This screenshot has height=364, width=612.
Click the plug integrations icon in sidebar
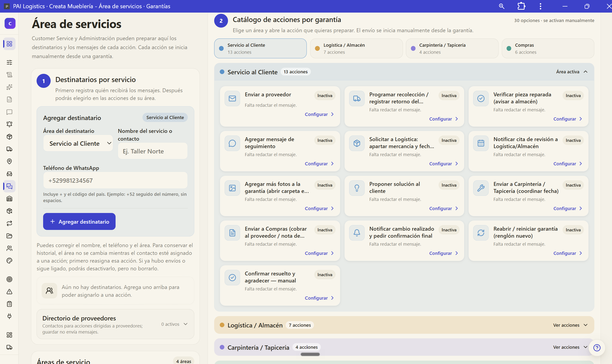tap(9, 316)
